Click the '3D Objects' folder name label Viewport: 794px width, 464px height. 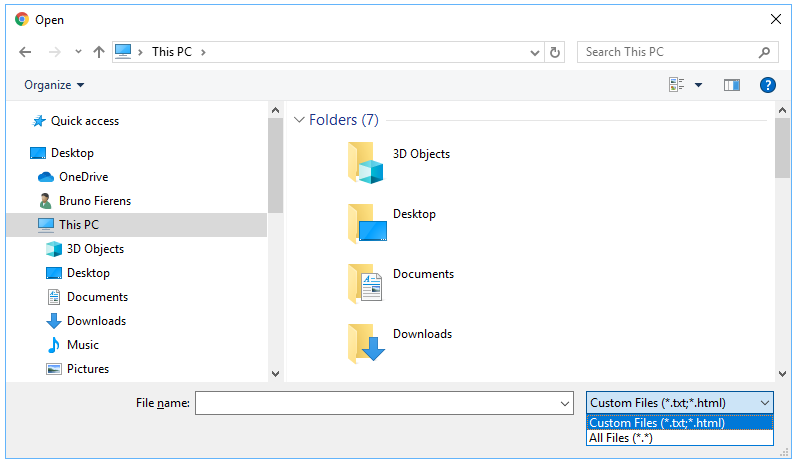coord(421,153)
